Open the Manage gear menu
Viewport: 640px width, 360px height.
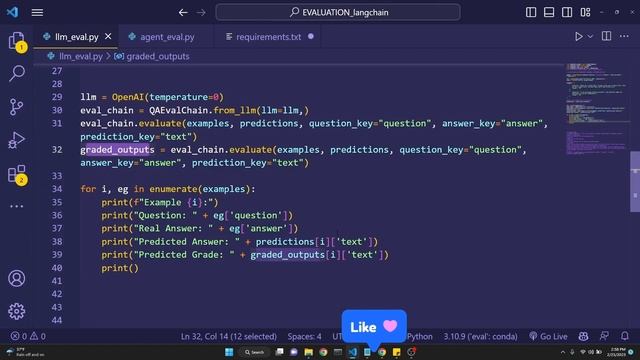pyautogui.click(x=17, y=311)
